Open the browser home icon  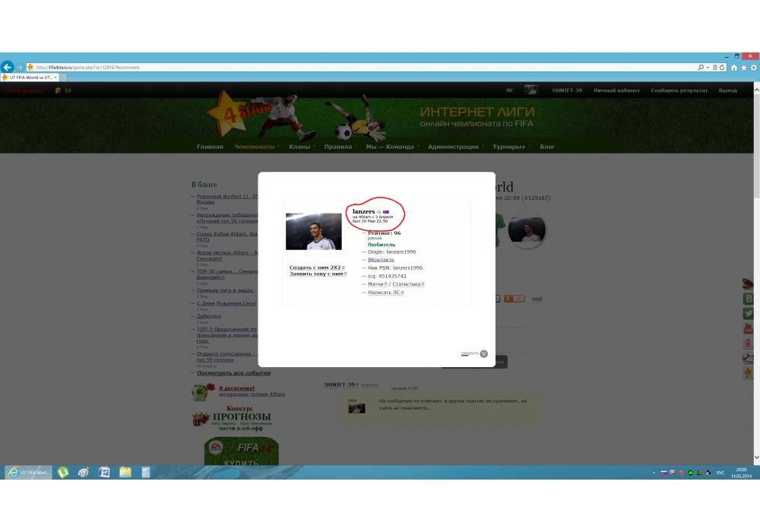click(x=734, y=67)
